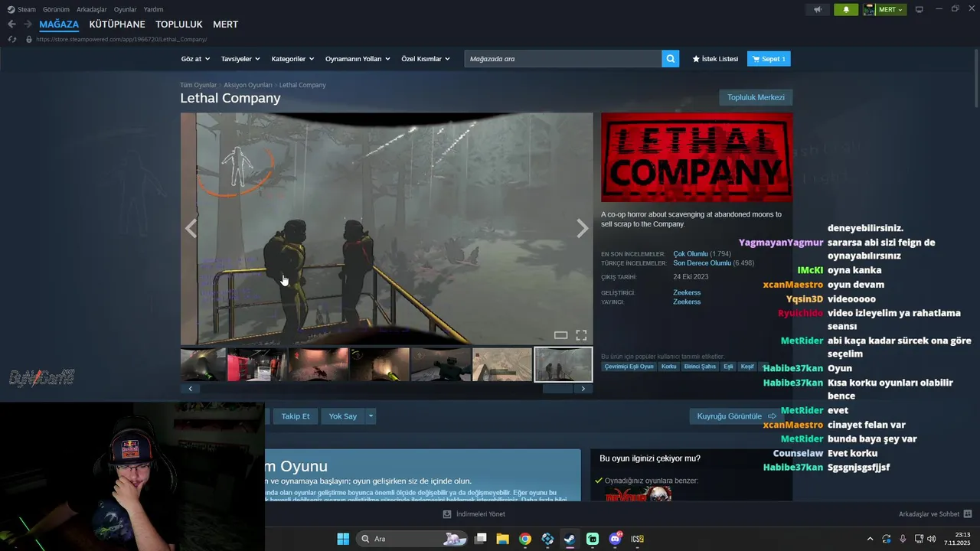Image resolution: width=980 pixels, height=551 pixels.
Task: Expand the Özel Kısımlar dropdown
Action: 425,59
